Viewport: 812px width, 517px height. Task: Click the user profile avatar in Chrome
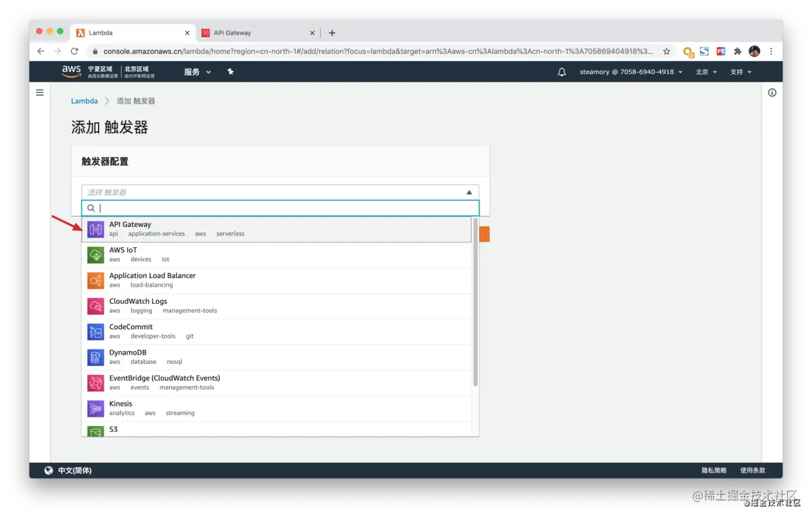coord(754,51)
